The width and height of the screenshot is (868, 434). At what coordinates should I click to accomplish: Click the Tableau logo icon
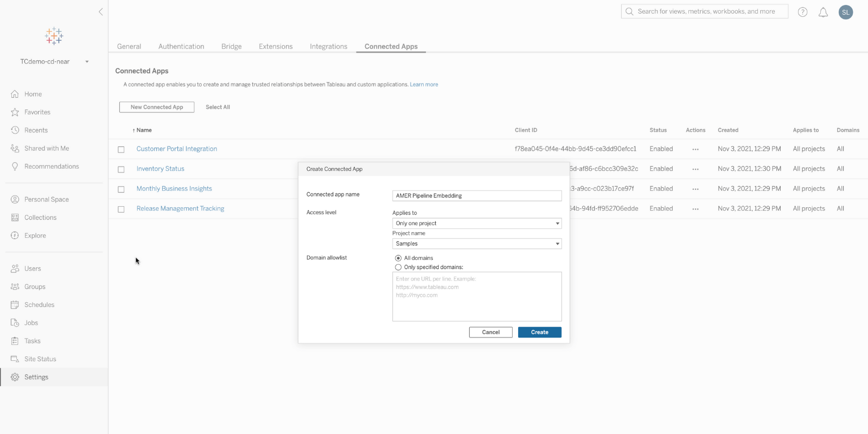click(54, 36)
